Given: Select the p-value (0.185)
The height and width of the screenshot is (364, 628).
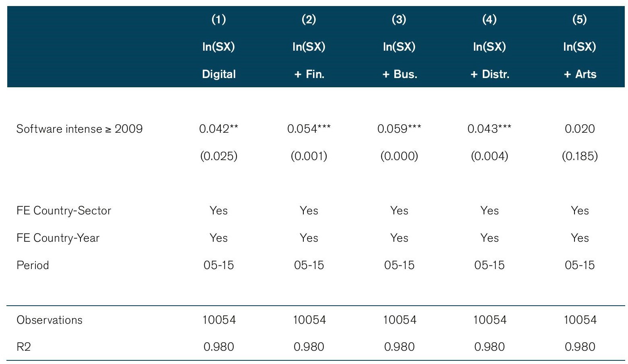Looking at the screenshot, I should tap(579, 156).
